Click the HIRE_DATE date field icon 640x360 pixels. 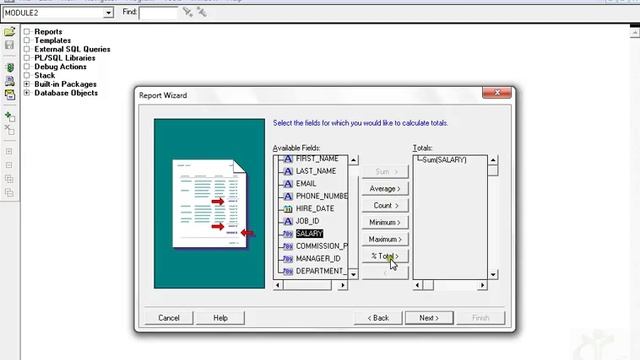tap(288, 209)
